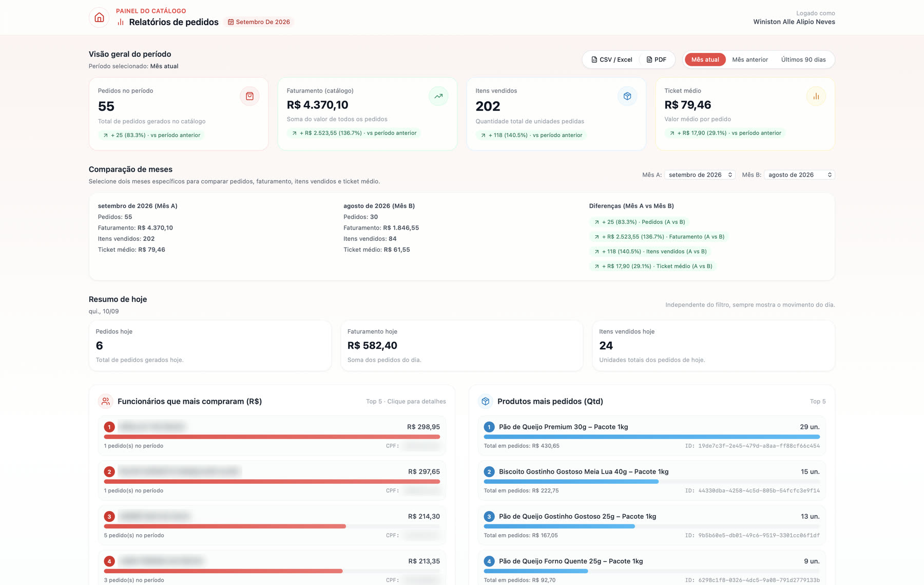Viewport: 924px width, 585px height.
Task: Click the Pedidos hoje summary card
Action: click(210, 346)
